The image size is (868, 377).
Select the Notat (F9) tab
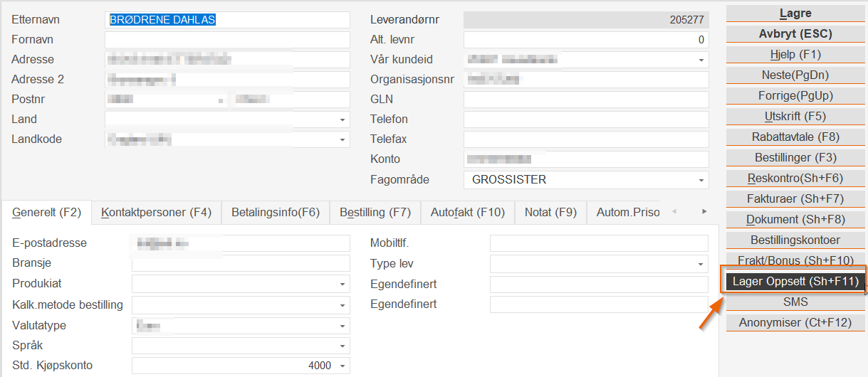[x=550, y=212]
